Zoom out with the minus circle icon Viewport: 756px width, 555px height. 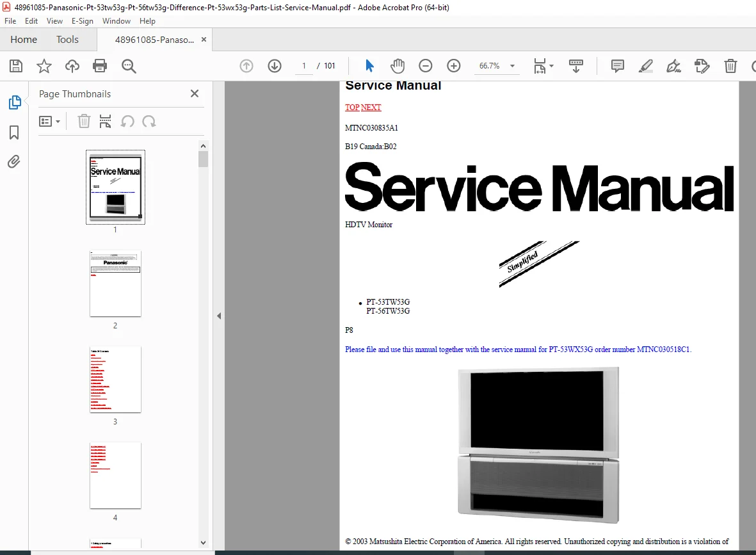click(x=425, y=66)
